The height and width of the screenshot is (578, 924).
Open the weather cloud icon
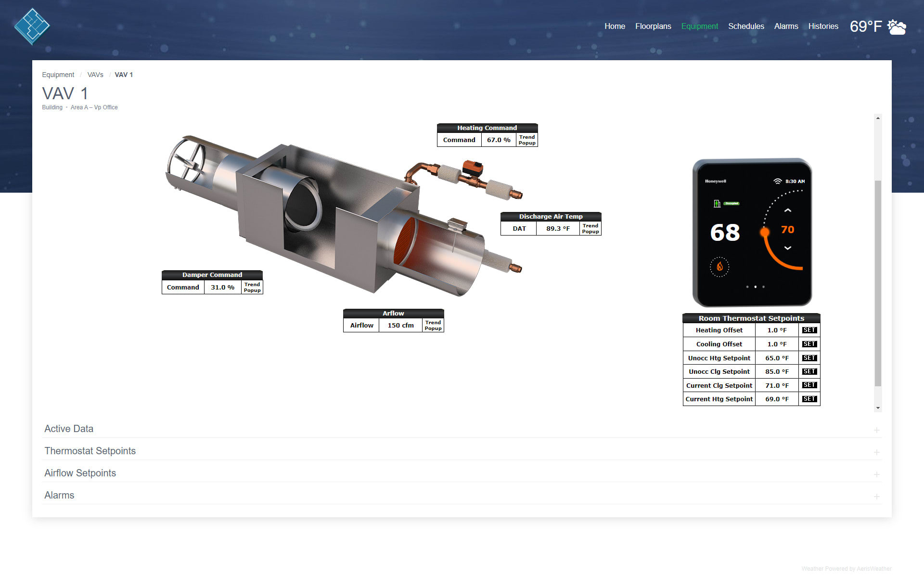[x=897, y=27]
